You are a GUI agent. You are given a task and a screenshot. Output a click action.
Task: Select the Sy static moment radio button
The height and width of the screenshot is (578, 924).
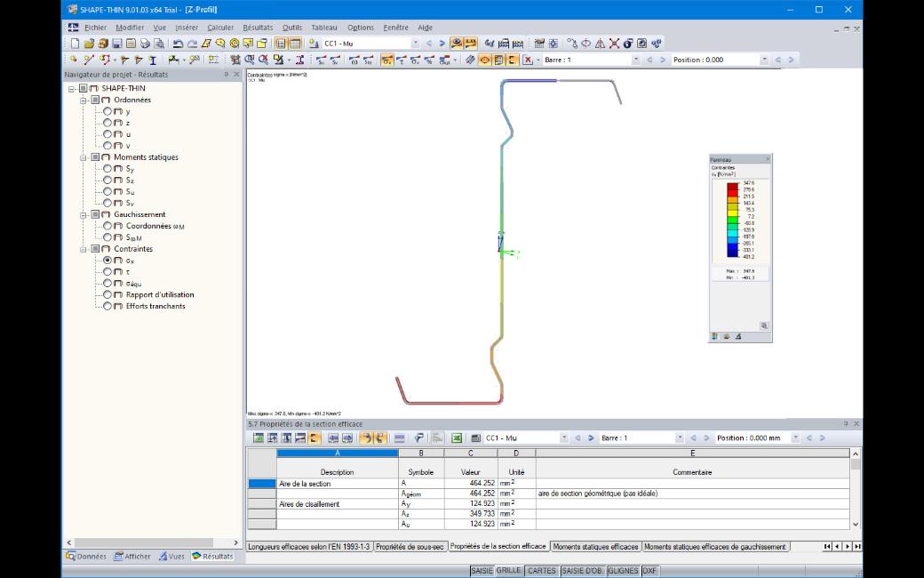[x=108, y=169]
